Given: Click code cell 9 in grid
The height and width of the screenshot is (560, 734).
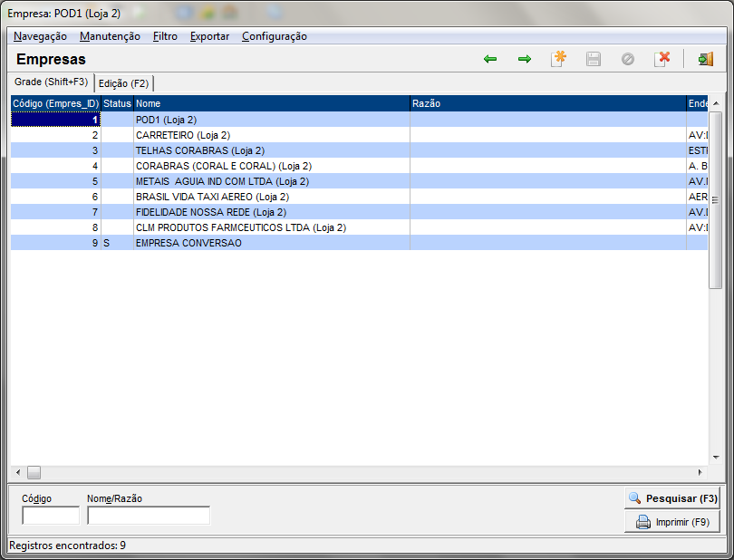Looking at the screenshot, I should (x=55, y=243).
